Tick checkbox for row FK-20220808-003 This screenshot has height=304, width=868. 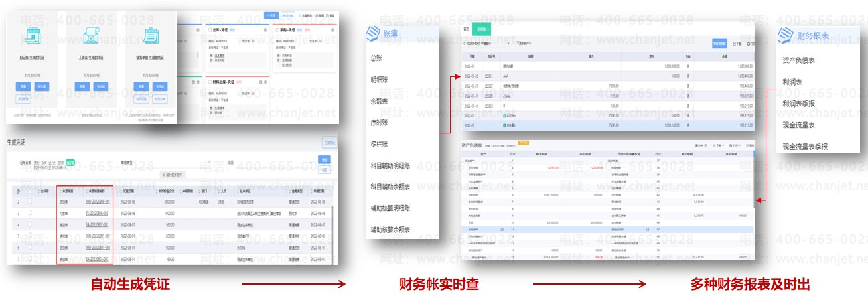click(30, 212)
